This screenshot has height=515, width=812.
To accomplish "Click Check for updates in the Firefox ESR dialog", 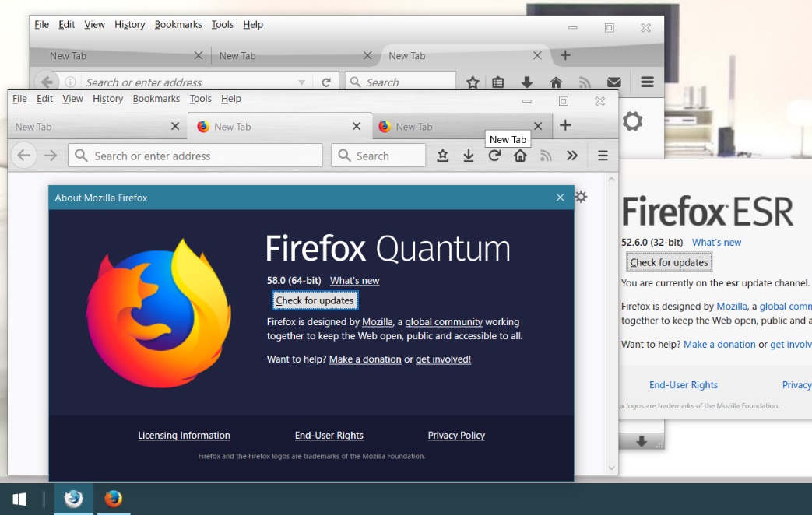I will click(x=669, y=262).
